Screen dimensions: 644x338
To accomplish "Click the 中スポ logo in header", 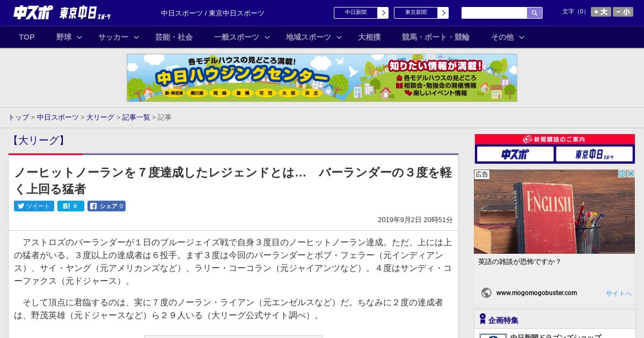I will click(33, 12).
